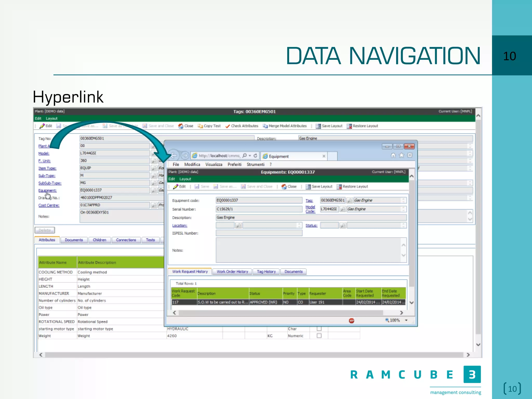This screenshot has height=399, width=532.
Task: Click lookup icon beside Status field
Action: (x=343, y=225)
